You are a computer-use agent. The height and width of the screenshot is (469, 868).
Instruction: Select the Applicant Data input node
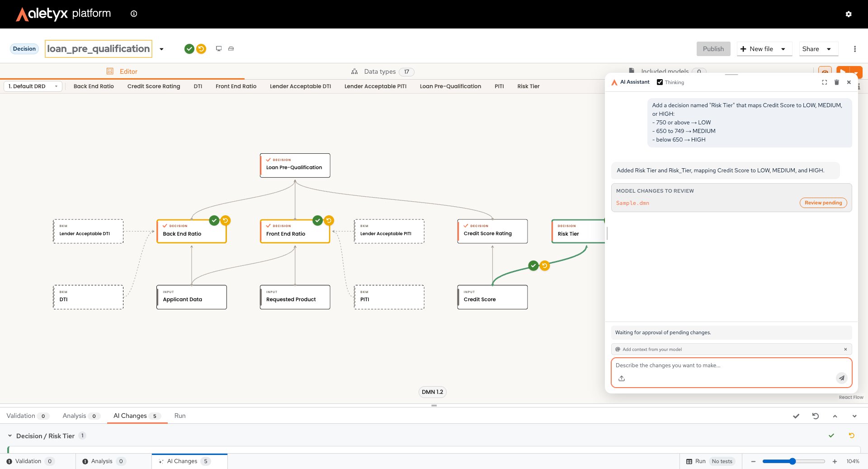[192, 297]
